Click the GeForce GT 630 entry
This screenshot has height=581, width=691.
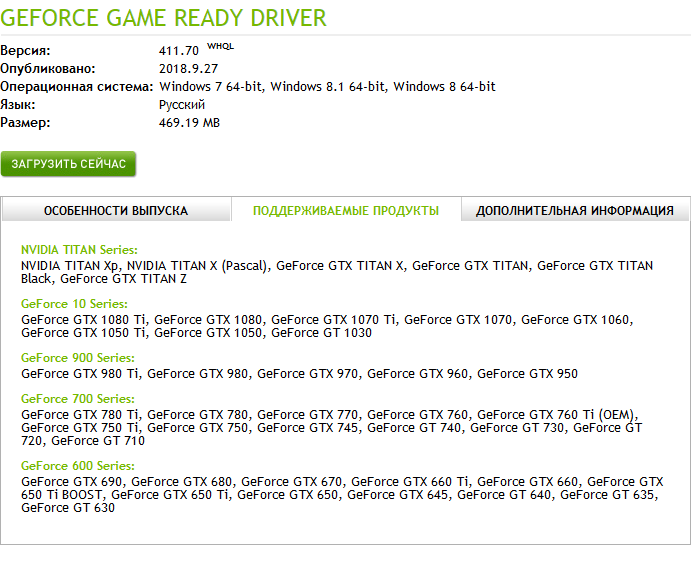tap(68, 508)
